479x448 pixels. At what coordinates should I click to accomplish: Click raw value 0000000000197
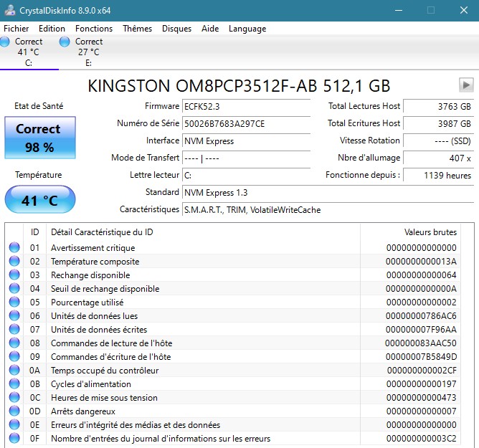coord(421,384)
